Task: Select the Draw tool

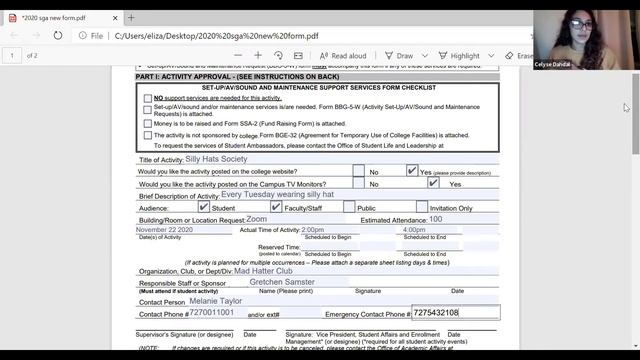Action: tap(399, 56)
